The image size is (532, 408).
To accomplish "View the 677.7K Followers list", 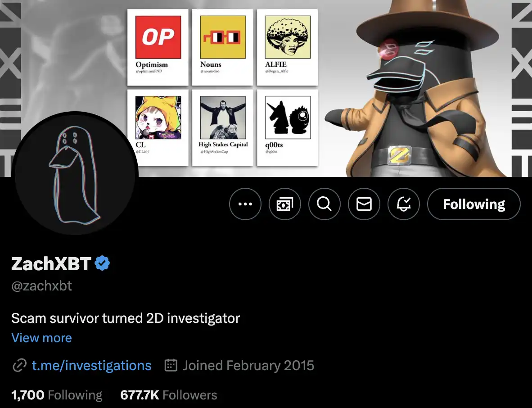I will (168, 395).
